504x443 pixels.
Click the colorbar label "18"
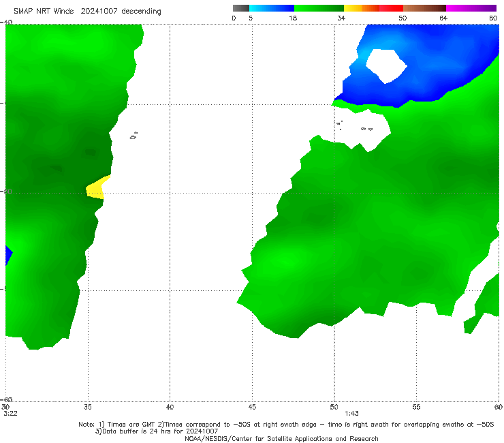[x=293, y=18]
